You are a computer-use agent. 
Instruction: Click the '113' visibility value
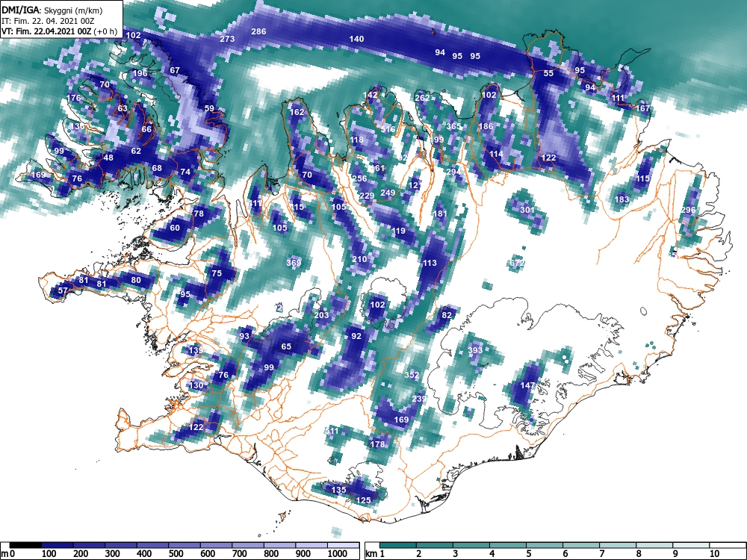tap(430, 263)
